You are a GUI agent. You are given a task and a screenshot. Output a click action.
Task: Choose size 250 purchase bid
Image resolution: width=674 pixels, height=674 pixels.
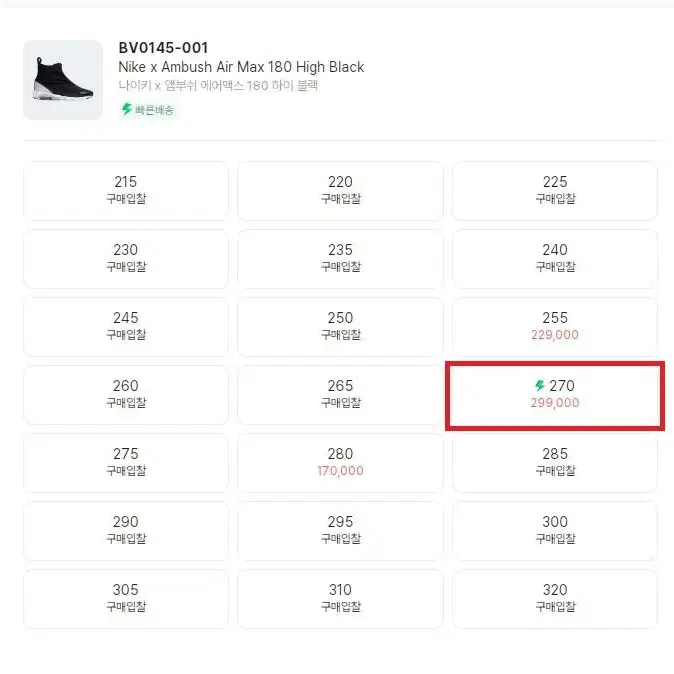(x=340, y=327)
